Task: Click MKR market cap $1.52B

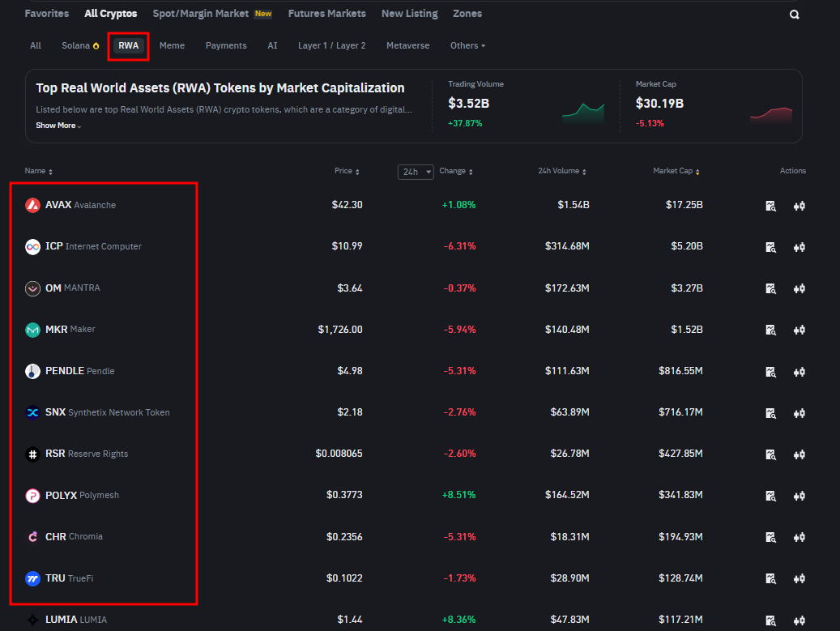Action: (x=687, y=330)
